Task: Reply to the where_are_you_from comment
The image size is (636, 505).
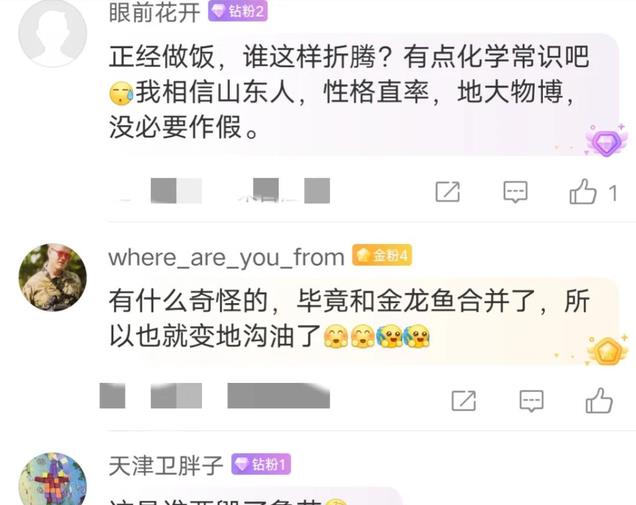Action: [x=531, y=401]
